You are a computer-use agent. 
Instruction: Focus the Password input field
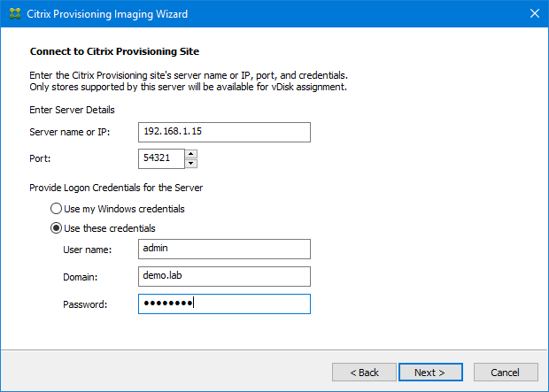click(x=224, y=304)
